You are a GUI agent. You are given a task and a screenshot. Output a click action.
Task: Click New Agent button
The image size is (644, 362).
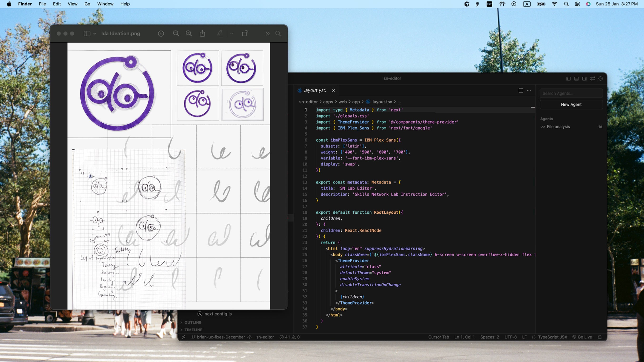click(571, 104)
